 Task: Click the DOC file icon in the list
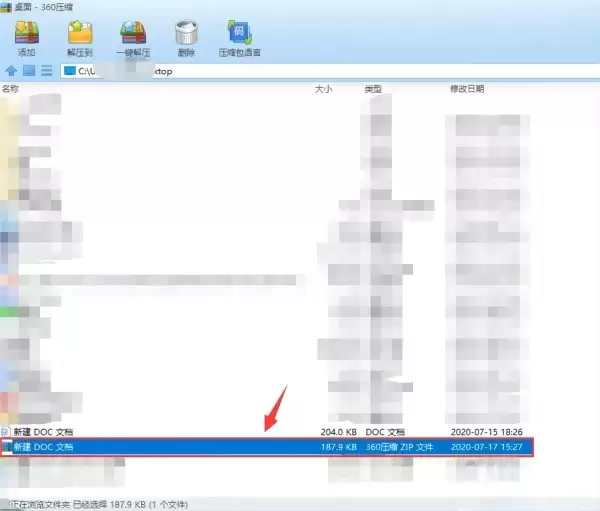coord(5,432)
